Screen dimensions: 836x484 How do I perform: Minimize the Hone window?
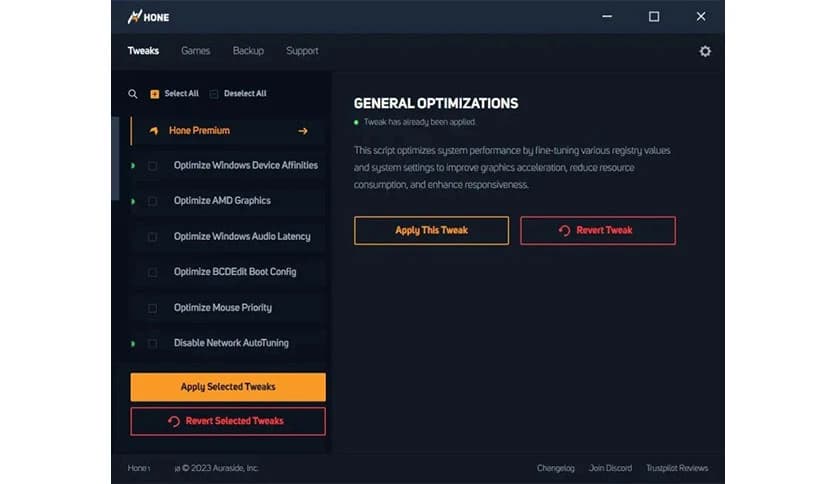pos(607,17)
